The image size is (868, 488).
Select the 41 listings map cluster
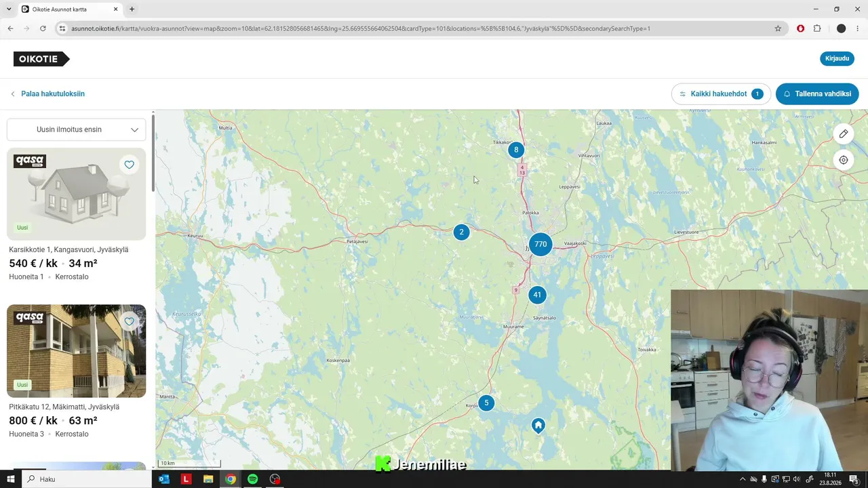537,295
